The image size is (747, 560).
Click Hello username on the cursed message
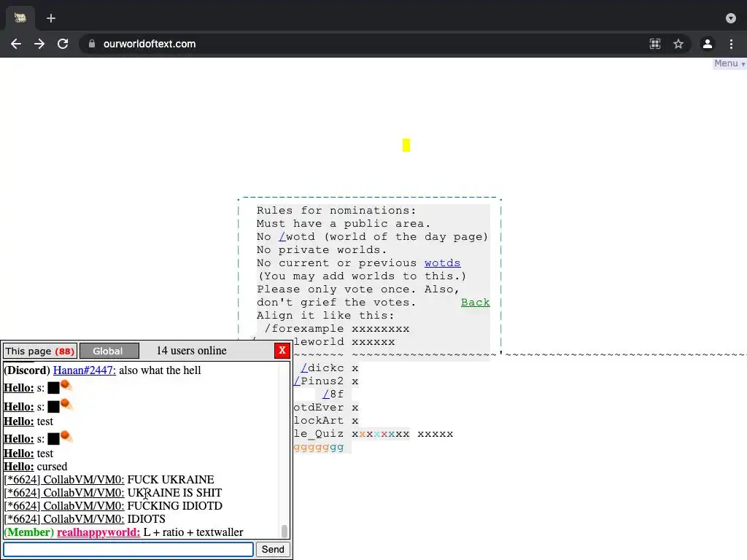click(x=18, y=466)
